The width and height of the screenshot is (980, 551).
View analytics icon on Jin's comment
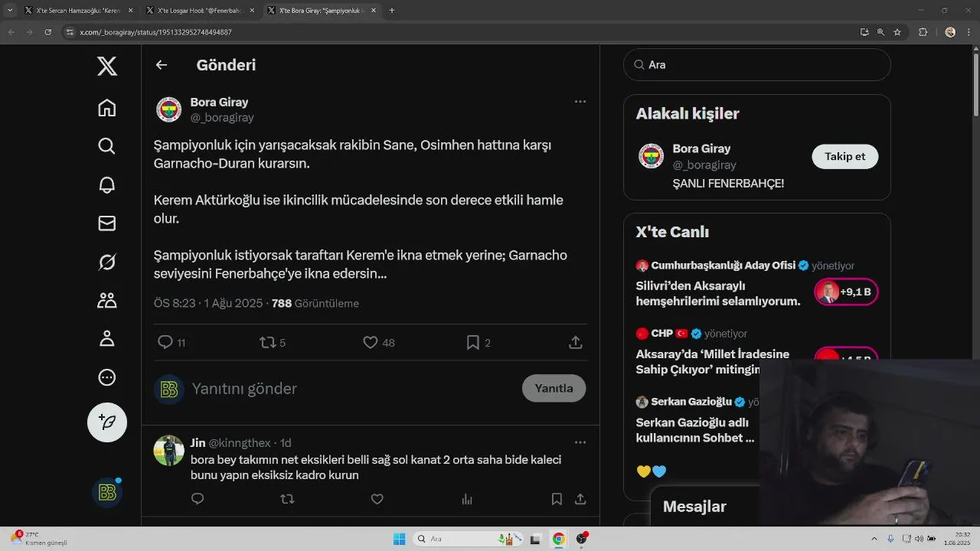click(x=467, y=499)
